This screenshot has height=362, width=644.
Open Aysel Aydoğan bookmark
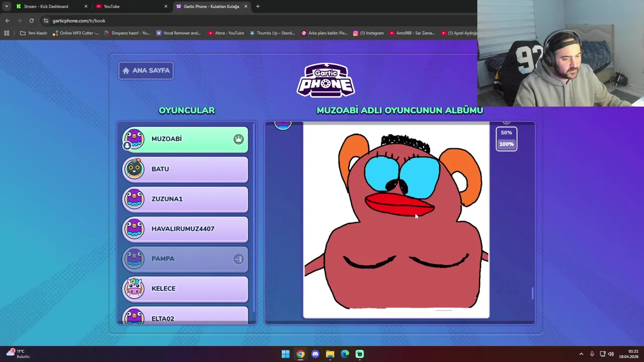459,33
